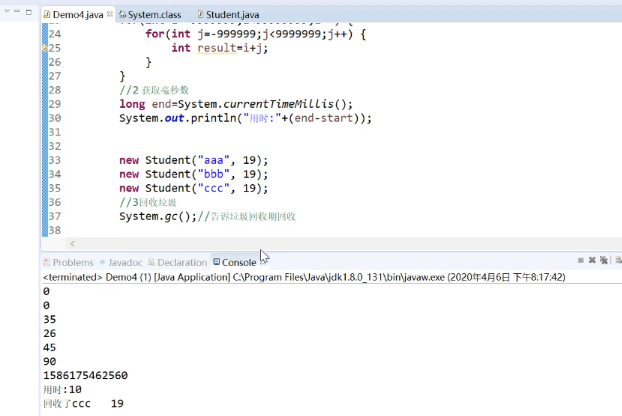Click the warning marker on line 25

click(x=45, y=48)
